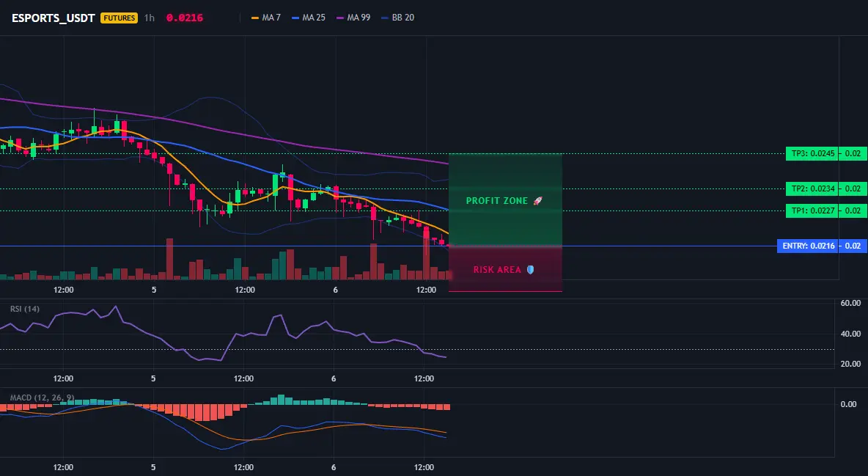Click the TP1: 0.0227 price label

pos(812,210)
